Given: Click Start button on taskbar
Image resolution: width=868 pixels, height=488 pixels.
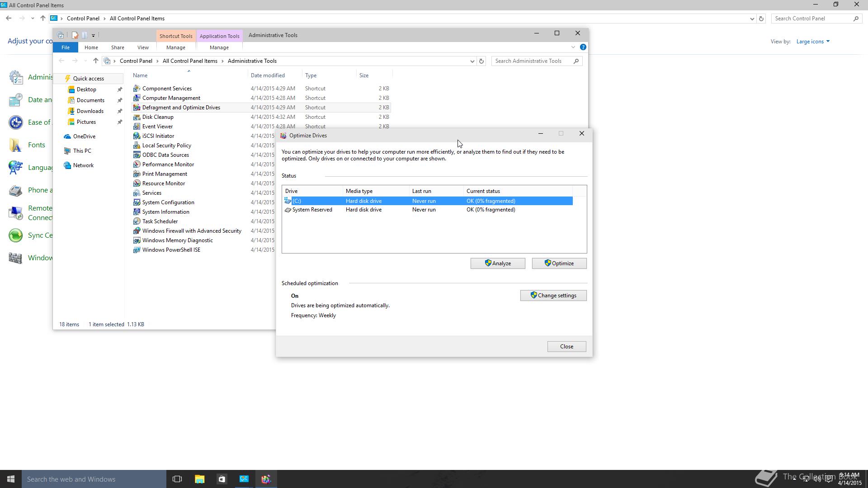Looking at the screenshot, I should (x=11, y=479).
